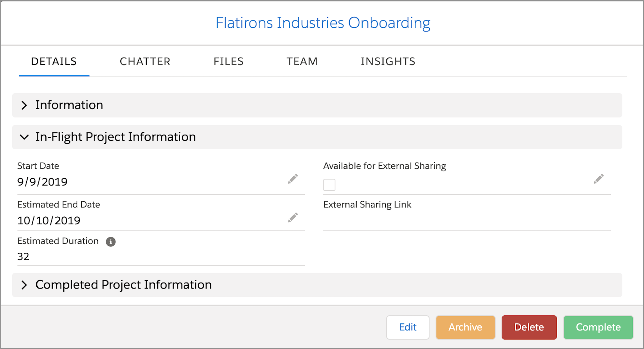Click pencil icon for External Sharing
Screen dimensions: 644x349
coord(599,179)
